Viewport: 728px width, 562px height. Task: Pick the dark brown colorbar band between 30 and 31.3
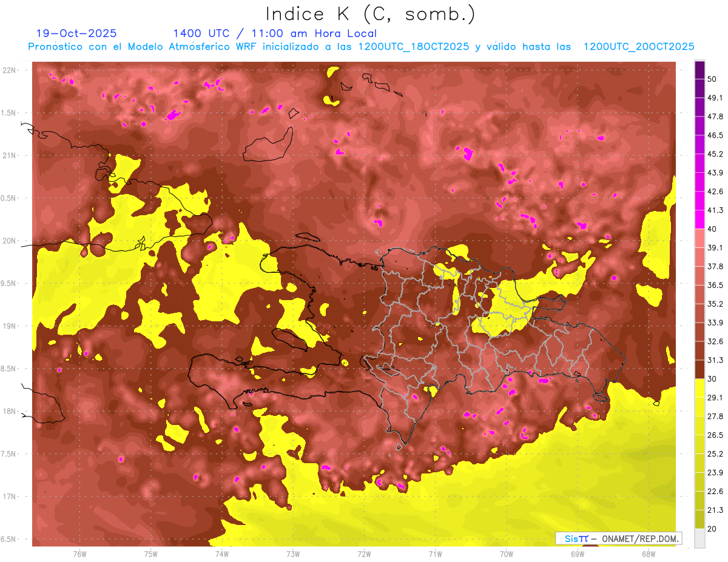pyautogui.click(x=699, y=370)
